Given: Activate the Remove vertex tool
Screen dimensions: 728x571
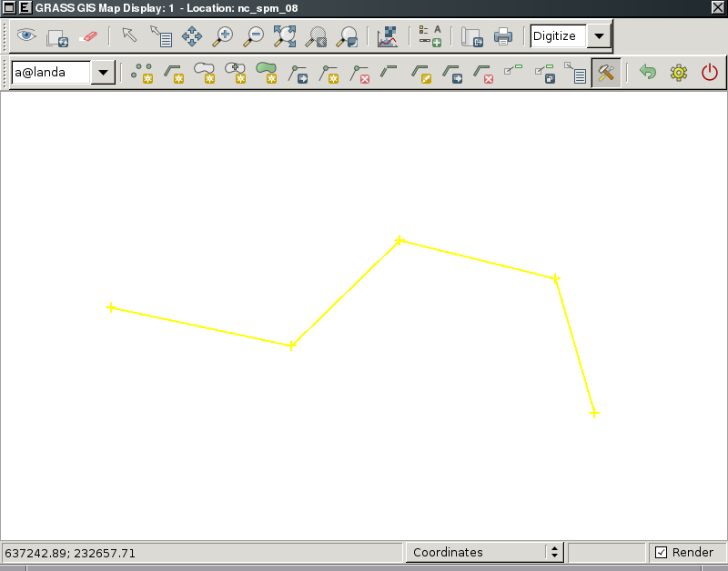Looking at the screenshot, I should [359, 74].
